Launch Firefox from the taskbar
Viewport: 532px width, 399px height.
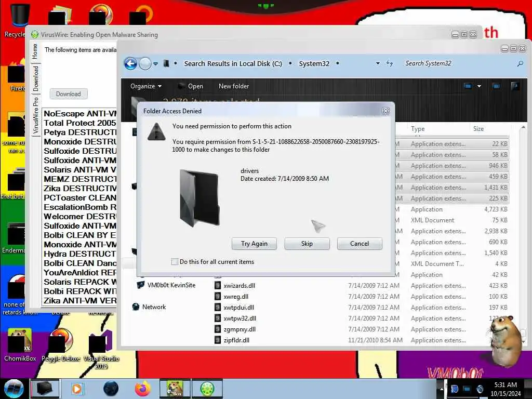coord(143,389)
